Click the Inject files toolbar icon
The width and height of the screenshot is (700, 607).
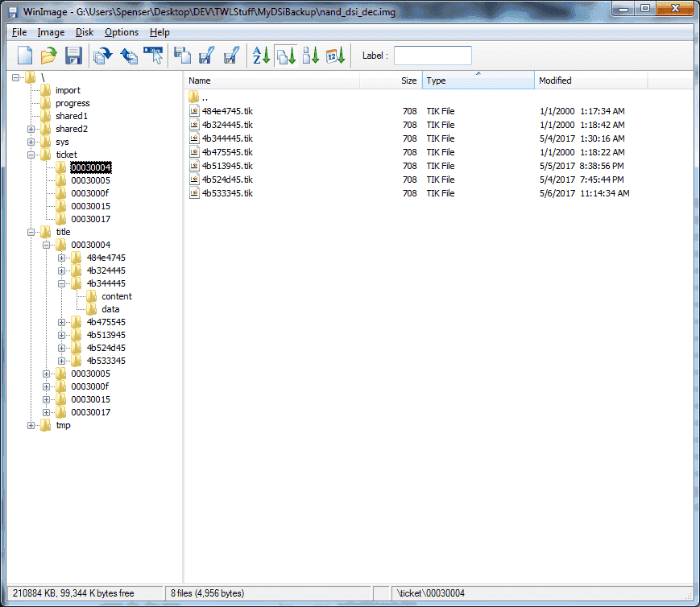coord(102,56)
